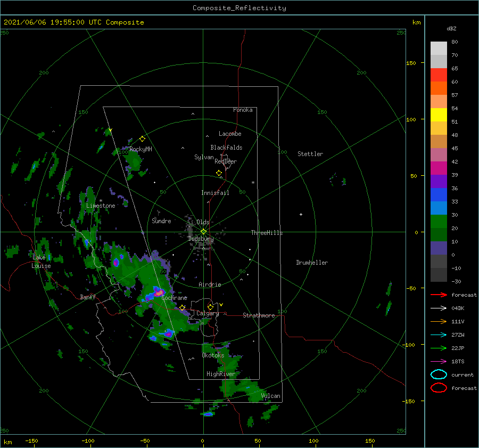This screenshot has width=479, height=448.
Task: Click the blue storm cell south of HighRiver at map bottom
Action: click(x=208, y=414)
